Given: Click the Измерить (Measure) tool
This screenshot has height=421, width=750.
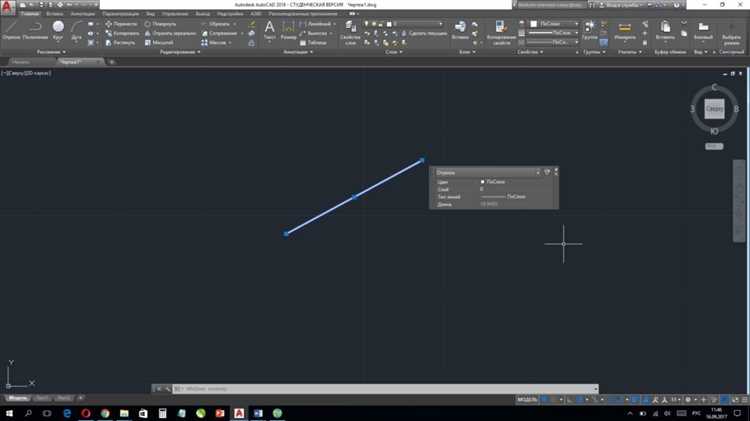Looking at the screenshot, I should pyautogui.click(x=625, y=30).
